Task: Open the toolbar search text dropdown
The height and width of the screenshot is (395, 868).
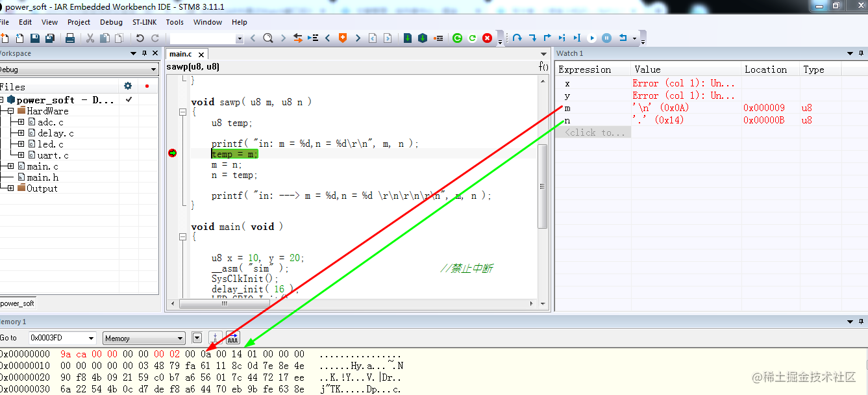Action: pyautogui.click(x=240, y=39)
